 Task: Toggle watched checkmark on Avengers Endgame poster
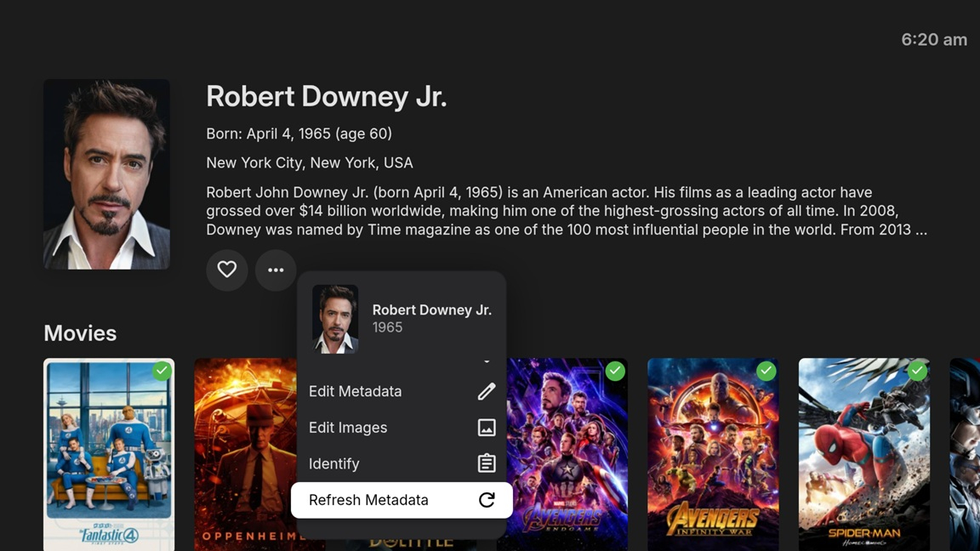click(615, 371)
